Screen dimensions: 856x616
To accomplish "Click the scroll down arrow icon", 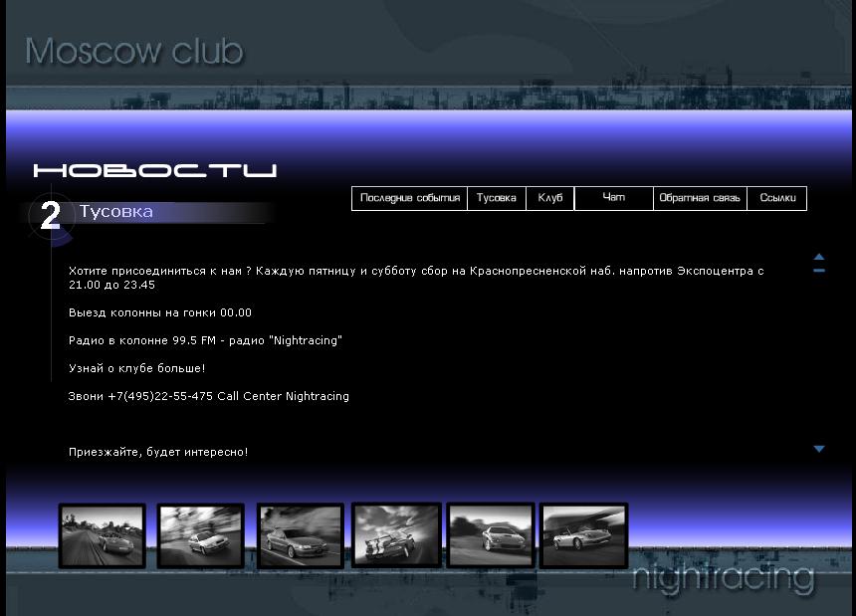I will (819, 449).
